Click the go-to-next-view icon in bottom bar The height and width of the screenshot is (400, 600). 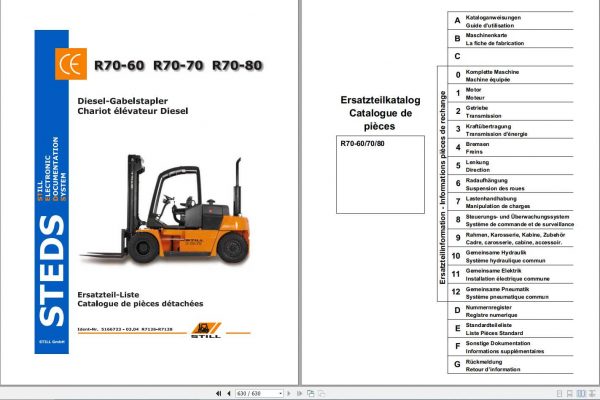point(322,393)
